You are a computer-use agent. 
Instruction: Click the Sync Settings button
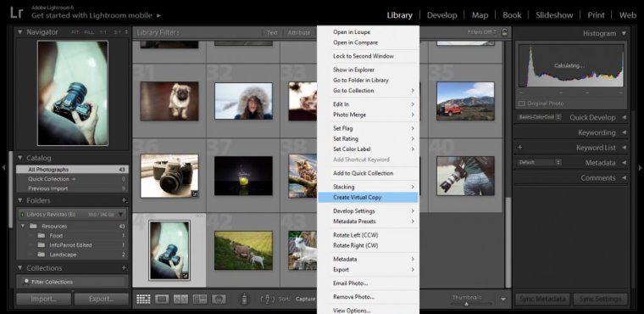pyautogui.click(x=600, y=299)
